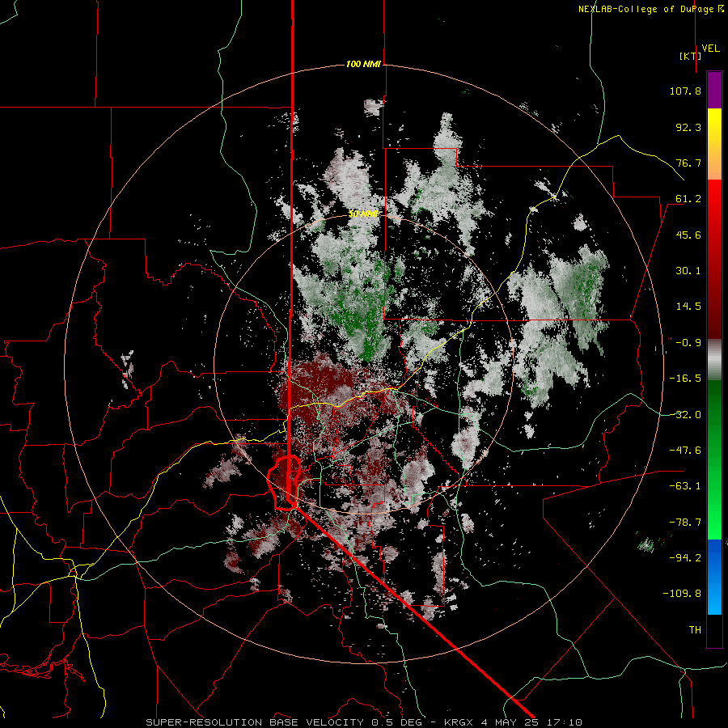Click the red color bar segment
Image resolution: width=728 pixels, height=728 pixels.
(714, 259)
